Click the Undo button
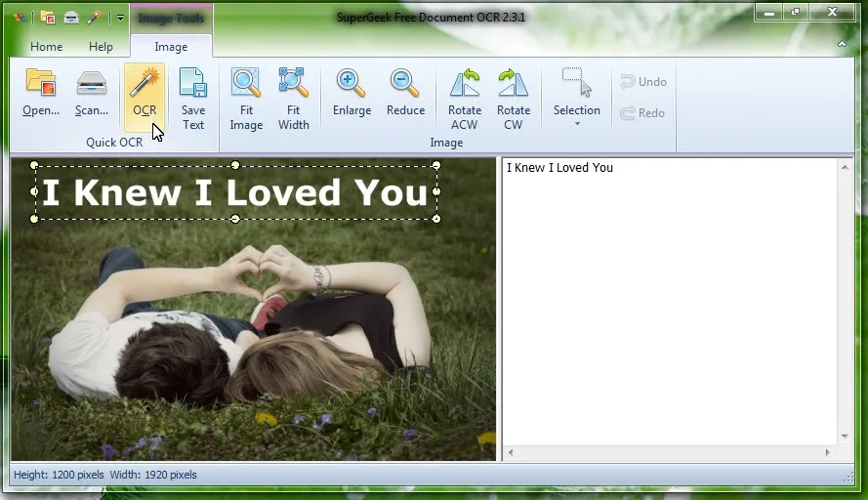The height and width of the screenshot is (500, 868). click(642, 82)
